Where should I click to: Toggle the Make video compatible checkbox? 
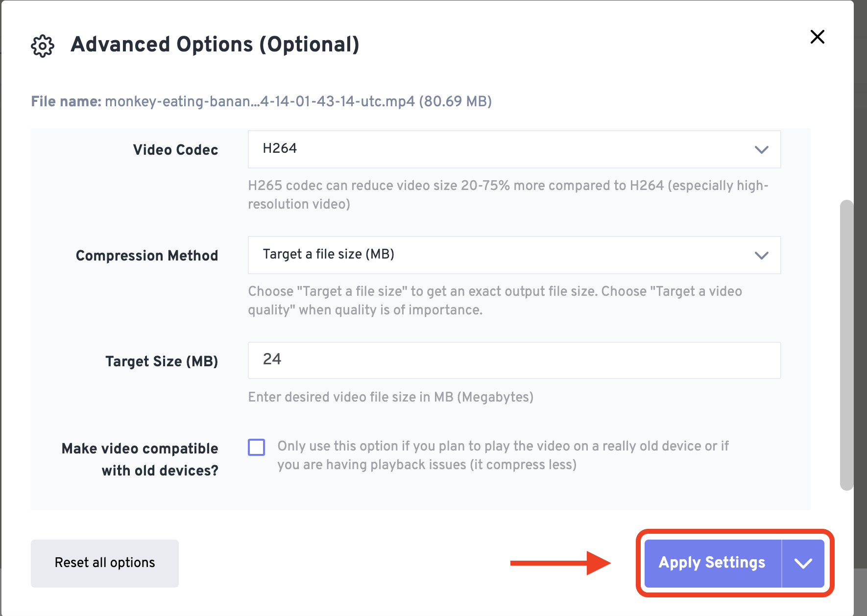[256, 447]
